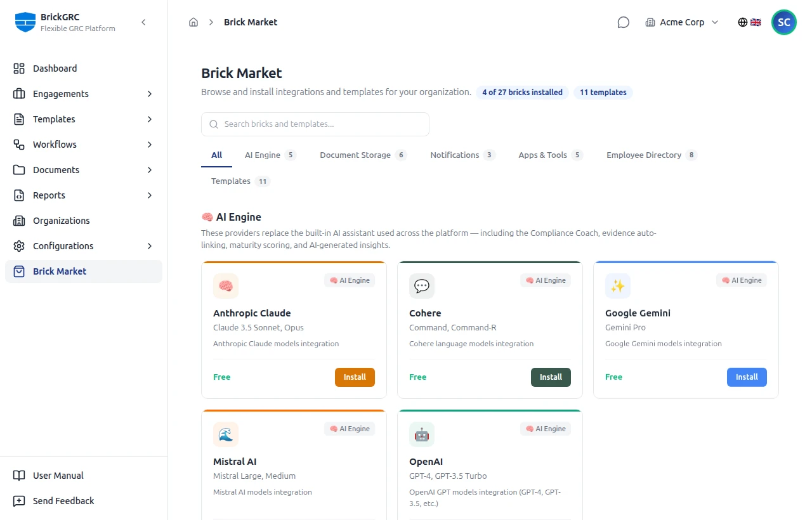Click the search bricks and templates field

pyautogui.click(x=315, y=124)
